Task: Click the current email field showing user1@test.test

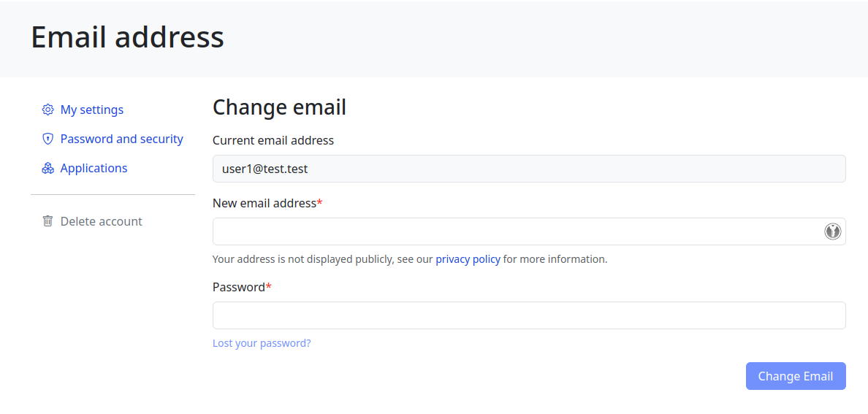Action: (x=529, y=169)
